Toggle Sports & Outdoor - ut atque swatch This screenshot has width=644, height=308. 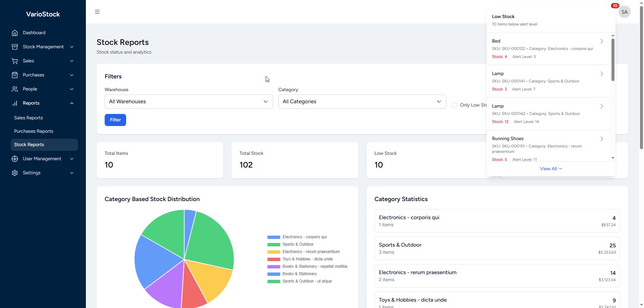[x=274, y=282]
